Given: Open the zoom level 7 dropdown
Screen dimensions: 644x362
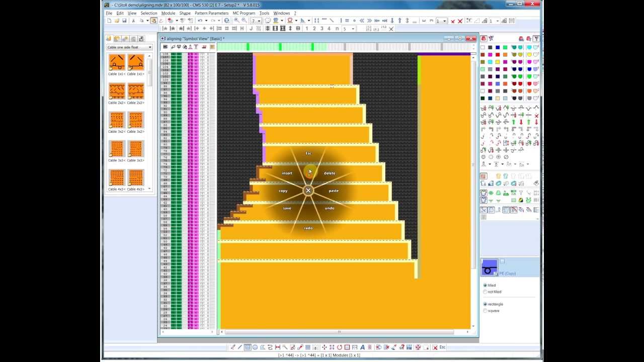Looking at the screenshot, I should click(x=256, y=21).
